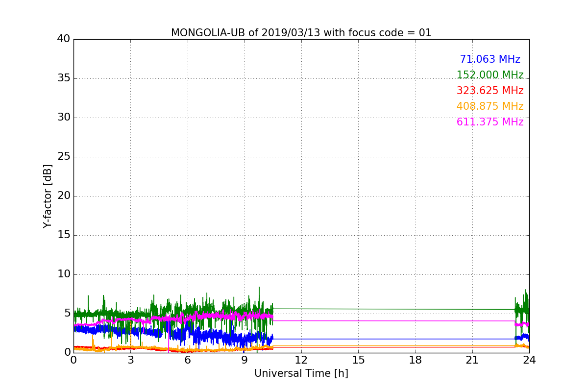Click the x-axis tick value 9
This screenshot has width=588, height=392.
coord(244,360)
